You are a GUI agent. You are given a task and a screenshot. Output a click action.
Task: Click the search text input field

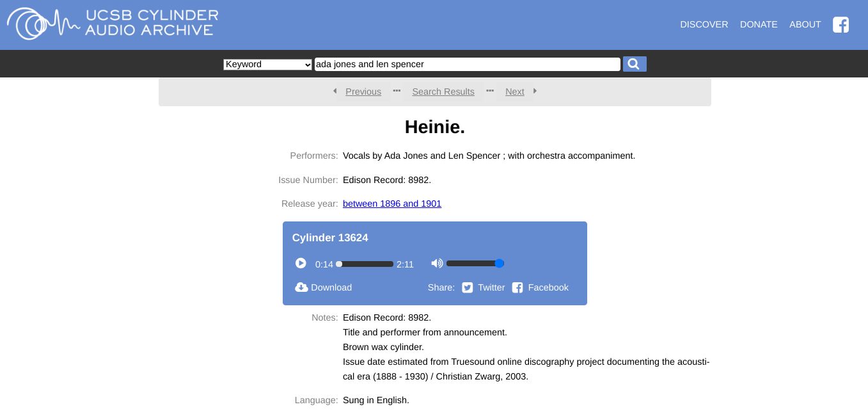click(467, 65)
